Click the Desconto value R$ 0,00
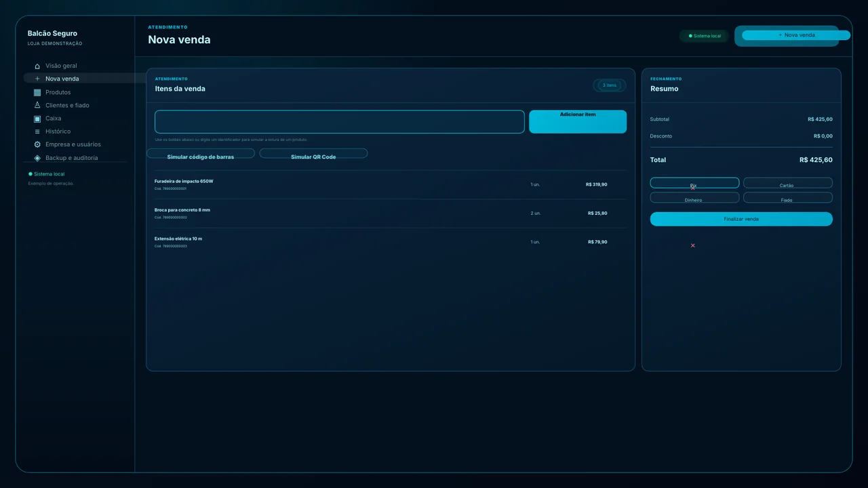Image resolution: width=868 pixels, height=488 pixels. click(823, 136)
